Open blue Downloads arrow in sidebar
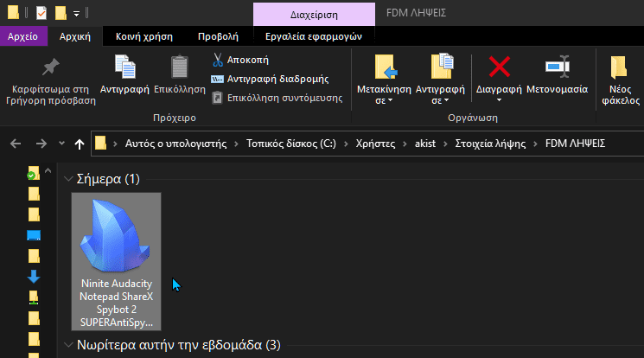 (34, 277)
